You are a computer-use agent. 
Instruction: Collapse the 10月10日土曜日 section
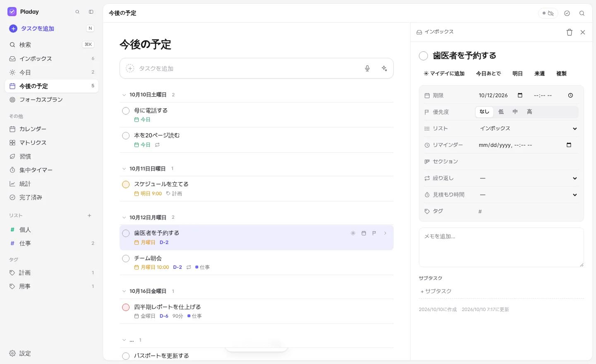click(x=124, y=95)
